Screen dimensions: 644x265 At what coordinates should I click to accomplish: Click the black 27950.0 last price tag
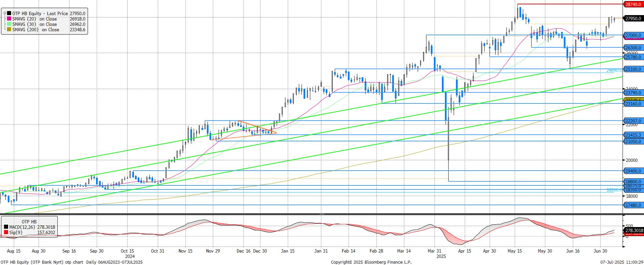pos(633,18)
